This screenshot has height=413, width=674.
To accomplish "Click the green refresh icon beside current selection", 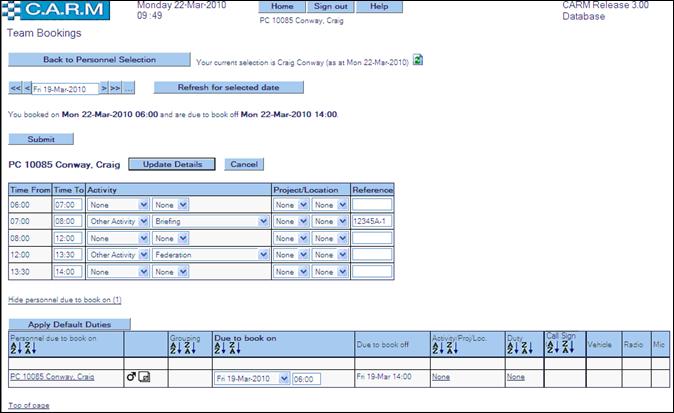I will click(x=418, y=60).
